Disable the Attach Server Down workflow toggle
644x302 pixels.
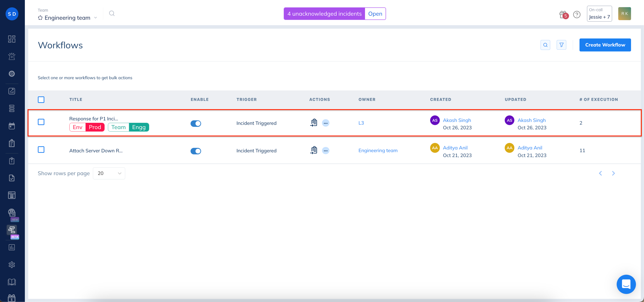(x=196, y=151)
